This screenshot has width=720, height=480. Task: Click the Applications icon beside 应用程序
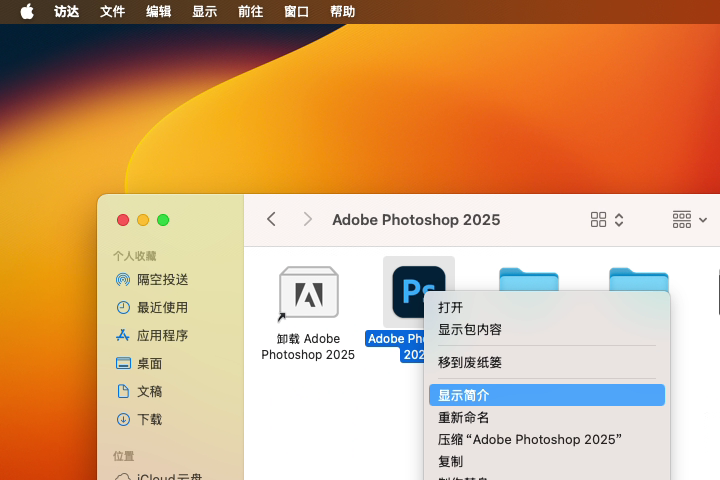tap(123, 335)
